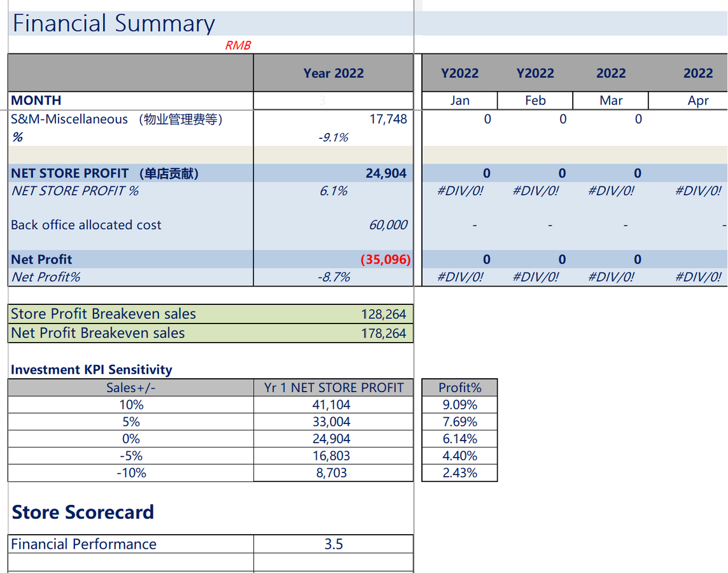Click Net Profit Breakeven sales value 178,264
The image size is (728, 573).
383,333
